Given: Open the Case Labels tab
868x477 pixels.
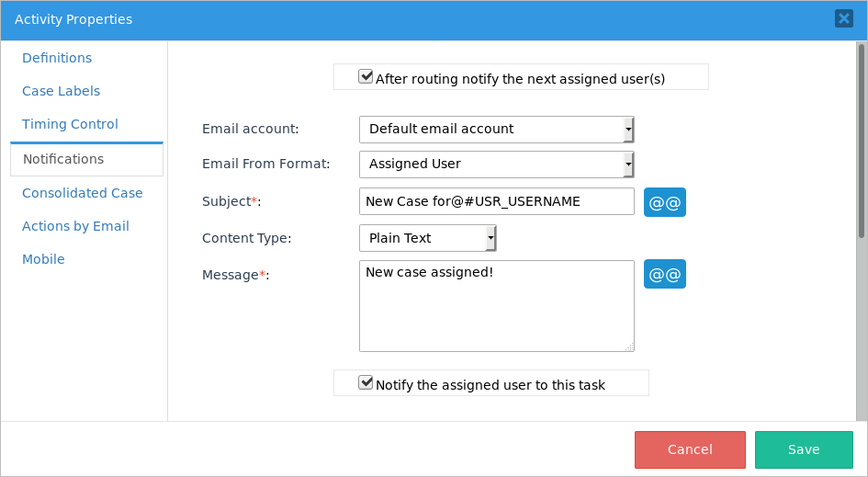Looking at the screenshot, I should (x=61, y=91).
